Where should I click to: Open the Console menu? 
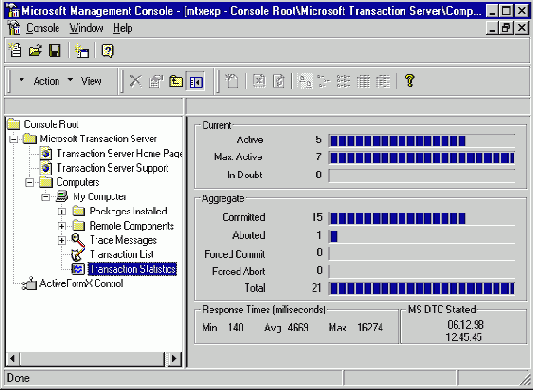pos(42,28)
